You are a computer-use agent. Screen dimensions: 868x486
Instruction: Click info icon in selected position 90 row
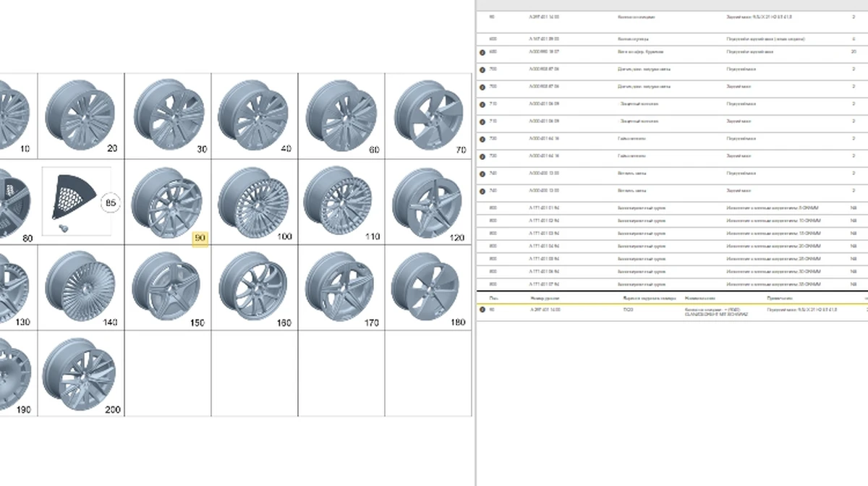[x=482, y=310]
